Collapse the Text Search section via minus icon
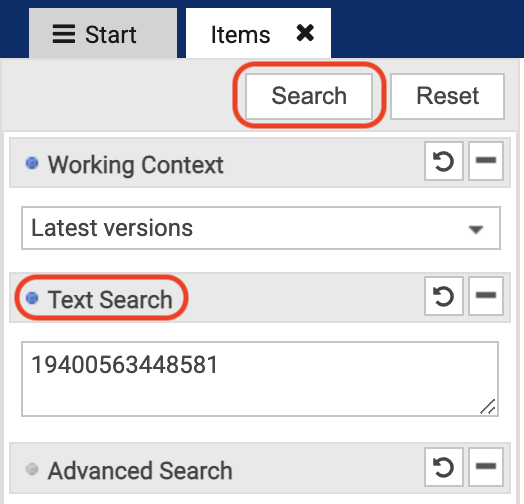 pos(486,296)
